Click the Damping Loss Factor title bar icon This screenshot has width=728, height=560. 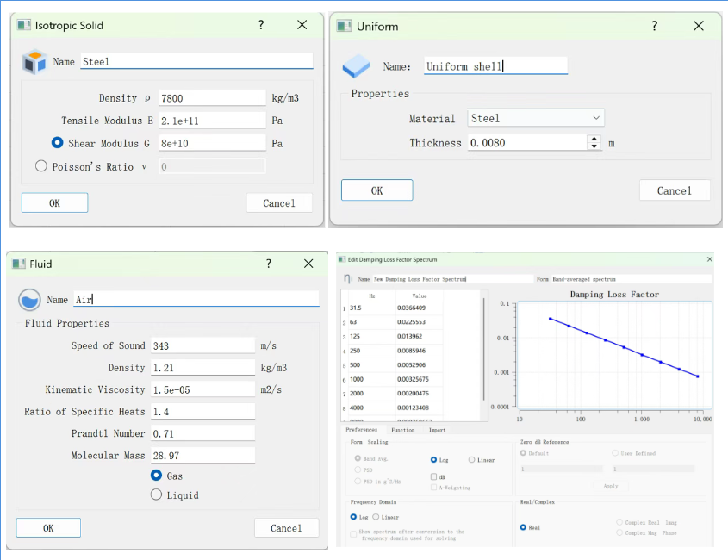(x=342, y=259)
